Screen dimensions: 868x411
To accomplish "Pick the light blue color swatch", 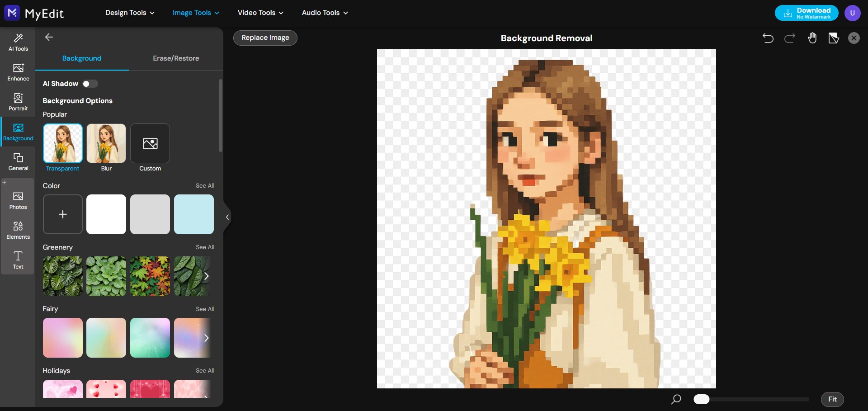I will click(x=193, y=214).
